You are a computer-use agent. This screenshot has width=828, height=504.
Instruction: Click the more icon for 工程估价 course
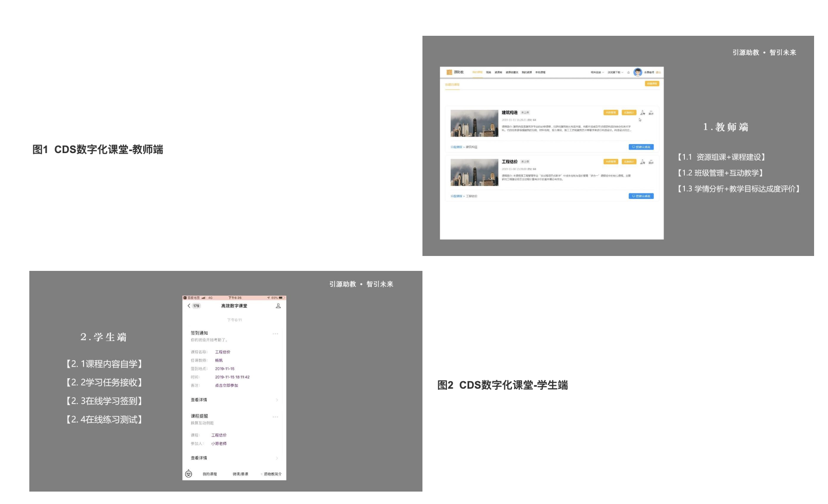(x=651, y=162)
